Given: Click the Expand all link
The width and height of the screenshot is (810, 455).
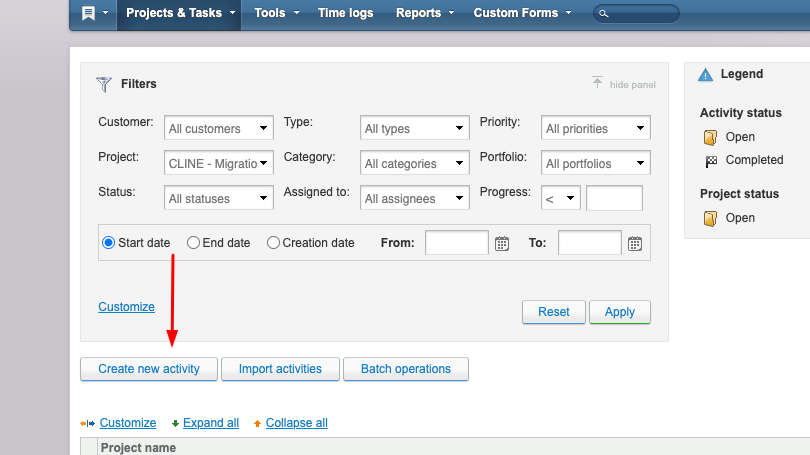Looking at the screenshot, I should 211,423.
